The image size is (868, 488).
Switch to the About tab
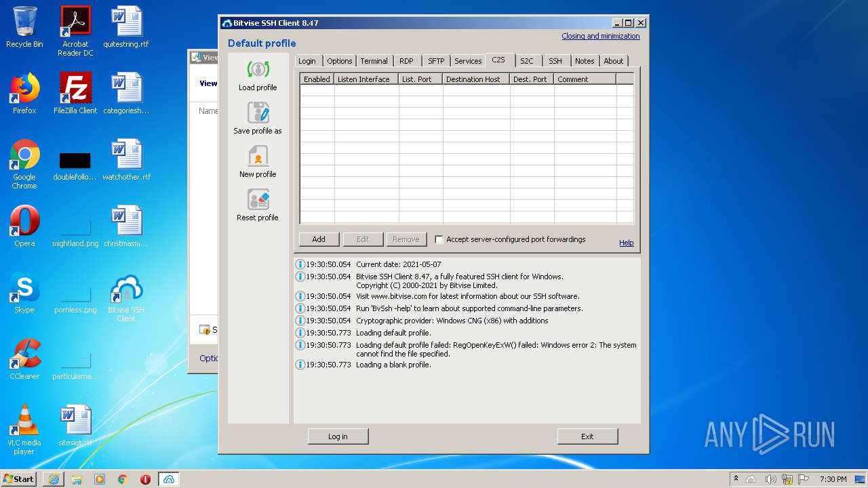614,61
